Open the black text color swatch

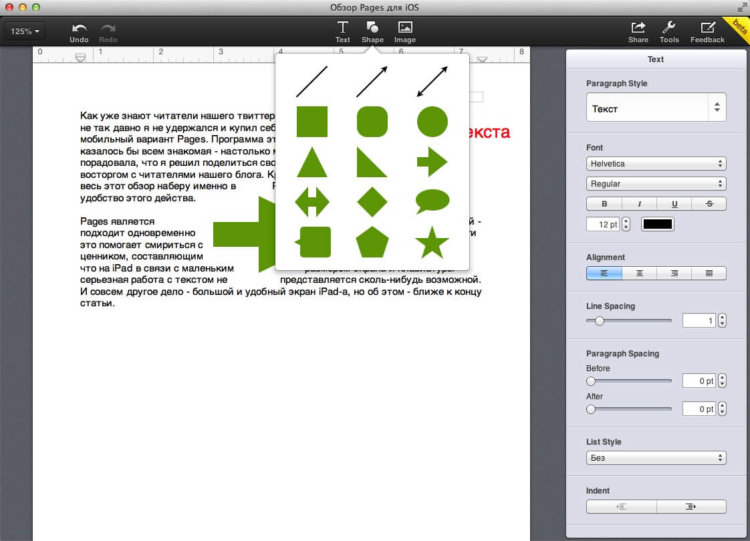pos(658,224)
